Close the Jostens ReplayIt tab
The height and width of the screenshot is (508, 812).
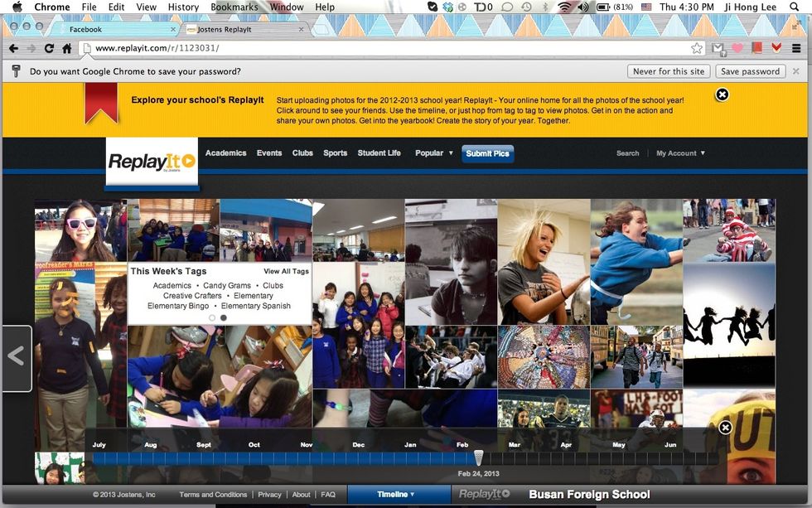(301, 30)
